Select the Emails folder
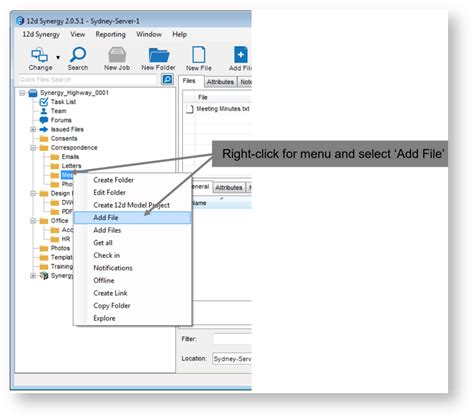 click(x=70, y=157)
